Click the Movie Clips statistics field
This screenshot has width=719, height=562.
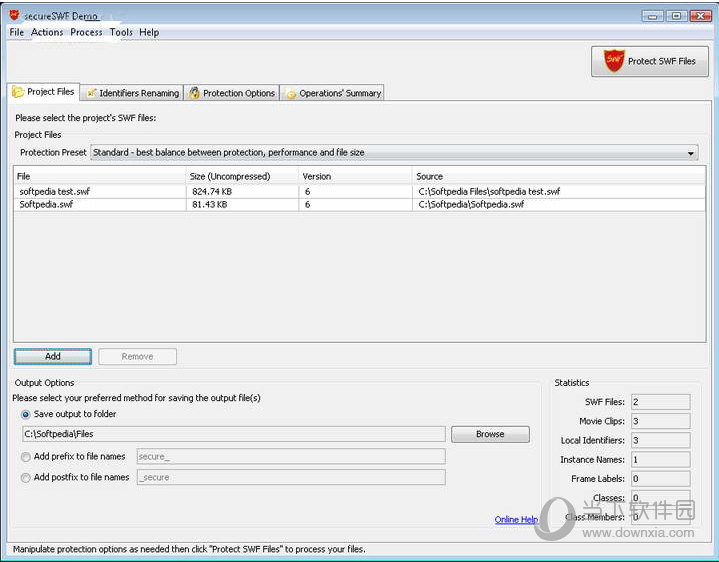tap(660, 421)
